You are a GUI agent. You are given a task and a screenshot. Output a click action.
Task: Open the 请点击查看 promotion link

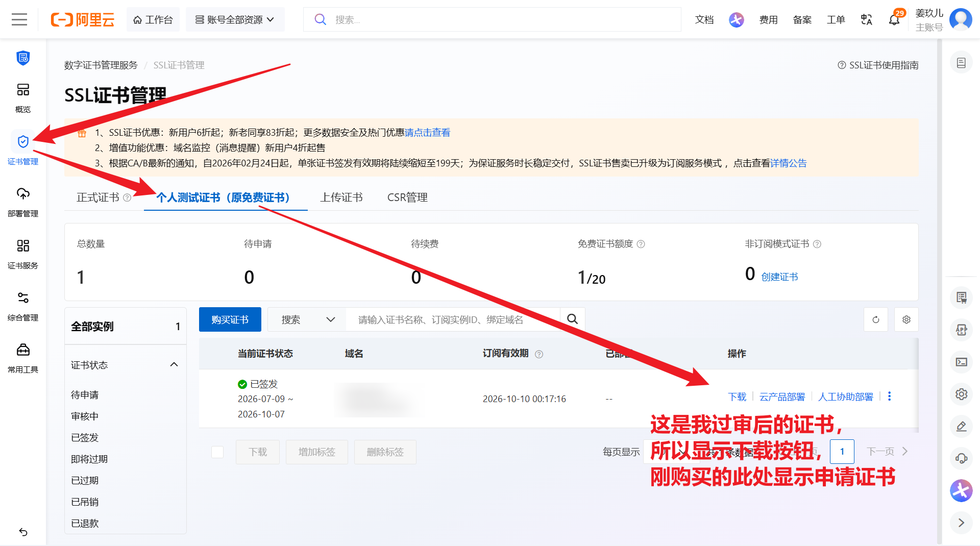[427, 133]
